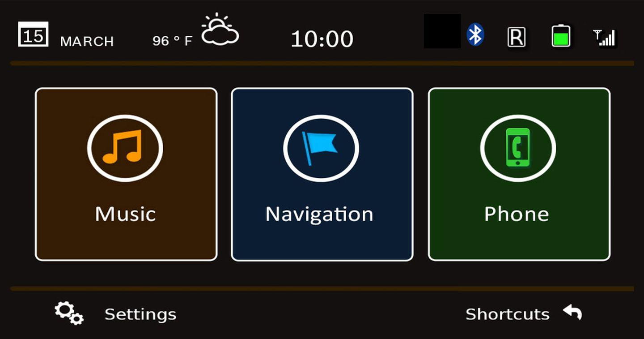Click the partly cloudy weather icon
644x339 pixels.
pyautogui.click(x=220, y=30)
